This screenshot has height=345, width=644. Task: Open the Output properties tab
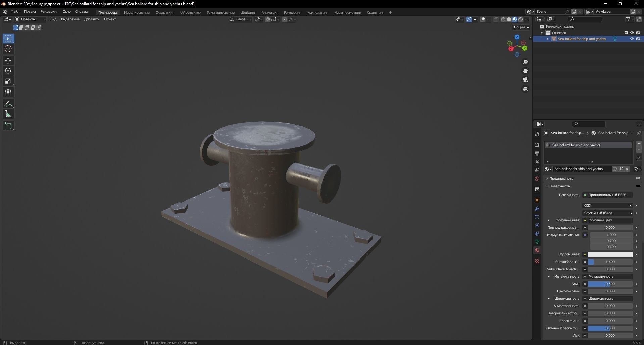[x=537, y=153]
